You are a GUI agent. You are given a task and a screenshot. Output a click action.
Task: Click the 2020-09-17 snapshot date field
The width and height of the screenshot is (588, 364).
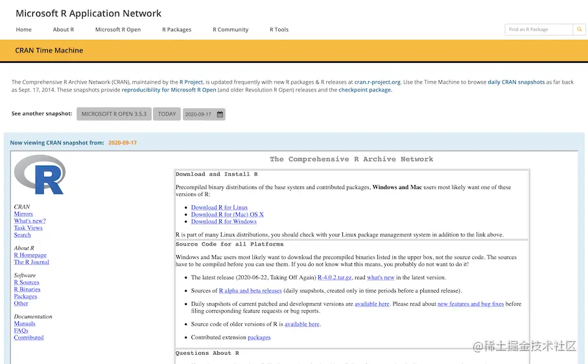[204, 114]
